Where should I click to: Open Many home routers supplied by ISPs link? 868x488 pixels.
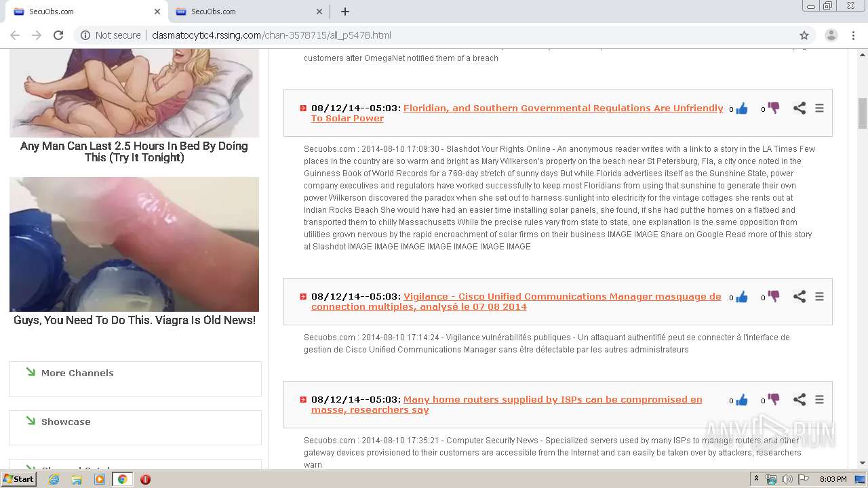tap(507, 405)
